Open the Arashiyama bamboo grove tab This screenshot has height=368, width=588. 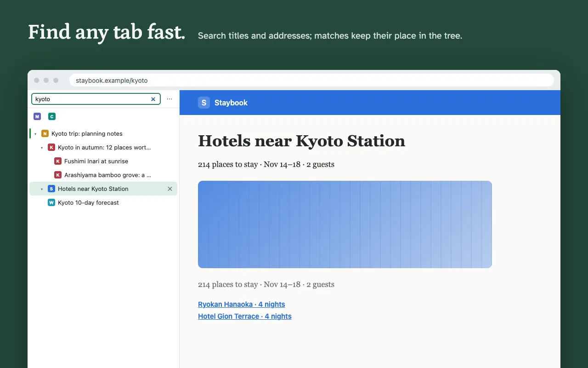click(103, 175)
